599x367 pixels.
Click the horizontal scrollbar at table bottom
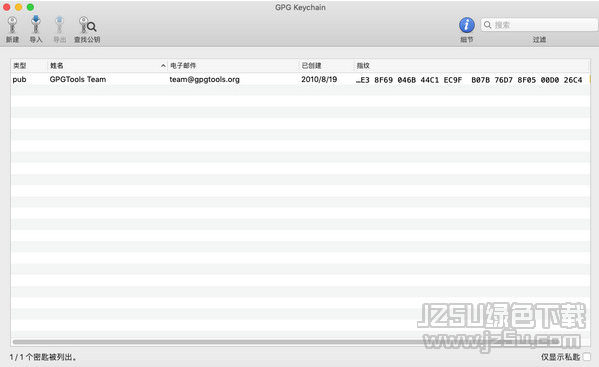(x=287, y=342)
